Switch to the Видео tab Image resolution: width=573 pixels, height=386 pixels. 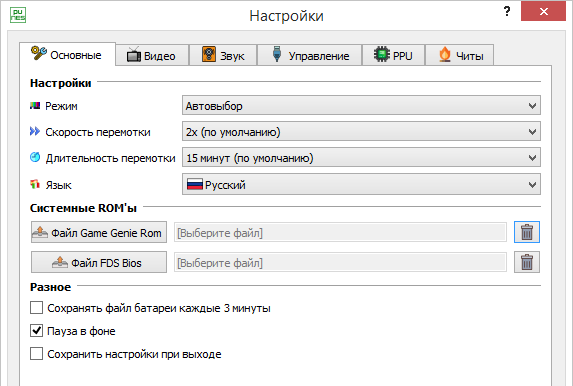(x=152, y=56)
